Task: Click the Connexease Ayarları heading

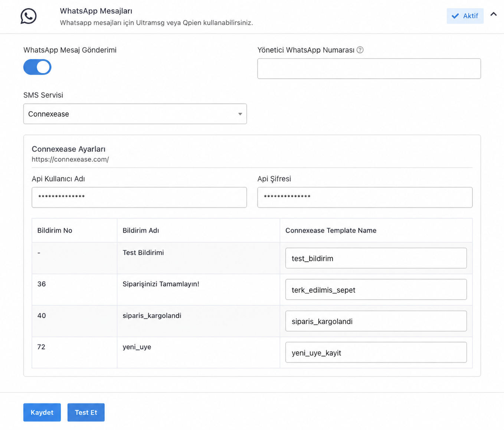Action: pyautogui.click(x=68, y=149)
